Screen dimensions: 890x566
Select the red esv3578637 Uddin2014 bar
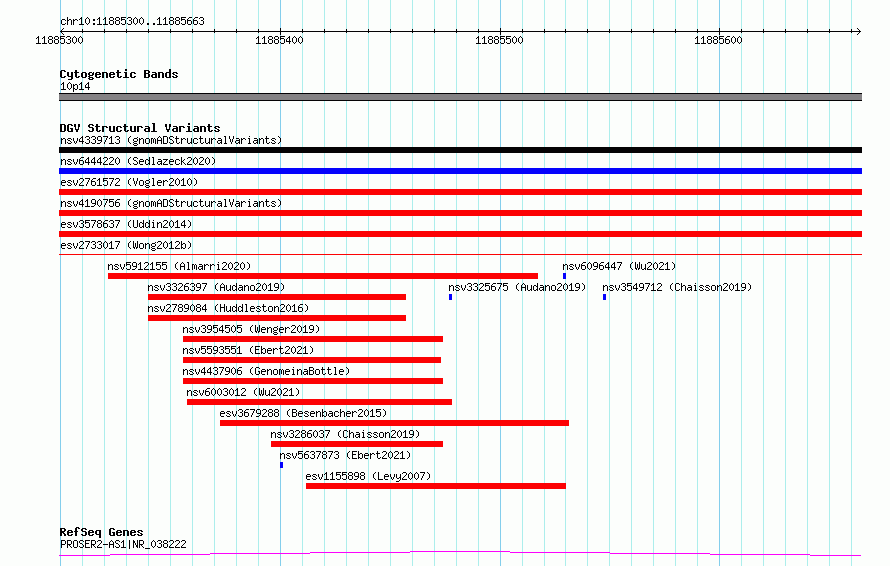coord(460,234)
